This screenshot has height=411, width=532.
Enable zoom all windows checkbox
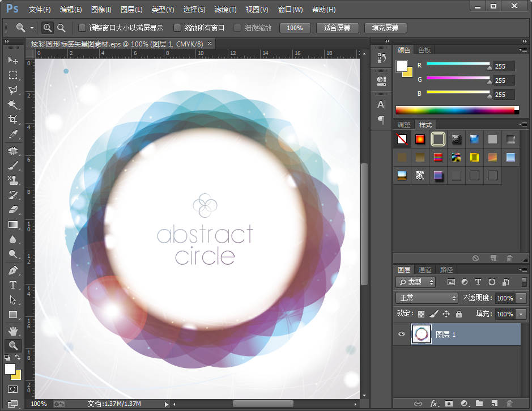(x=177, y=28)
